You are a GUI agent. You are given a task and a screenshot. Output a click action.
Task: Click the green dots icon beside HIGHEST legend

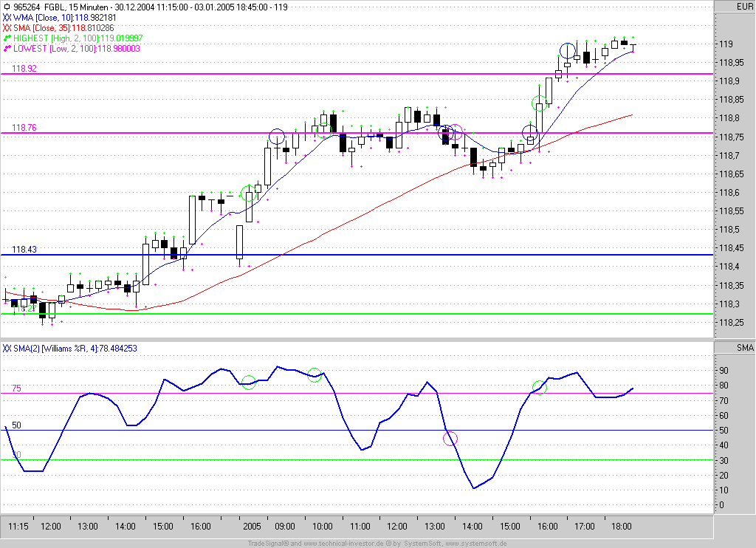coord(7,38)
